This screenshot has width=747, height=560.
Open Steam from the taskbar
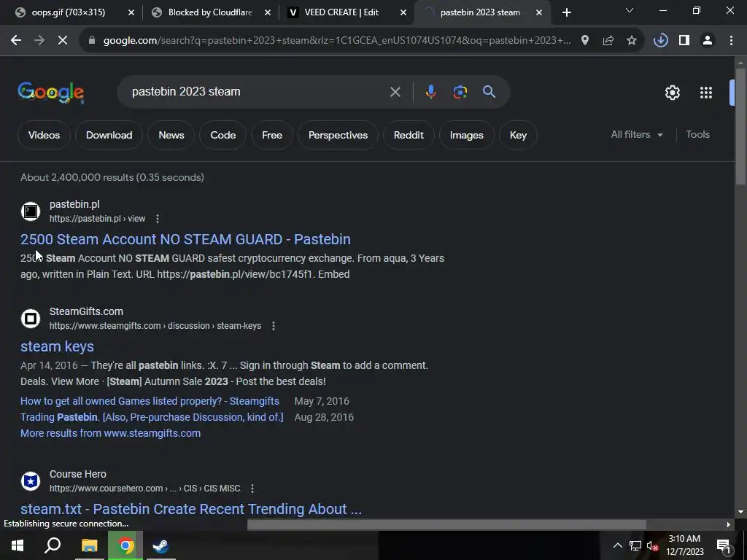(160, 545)
